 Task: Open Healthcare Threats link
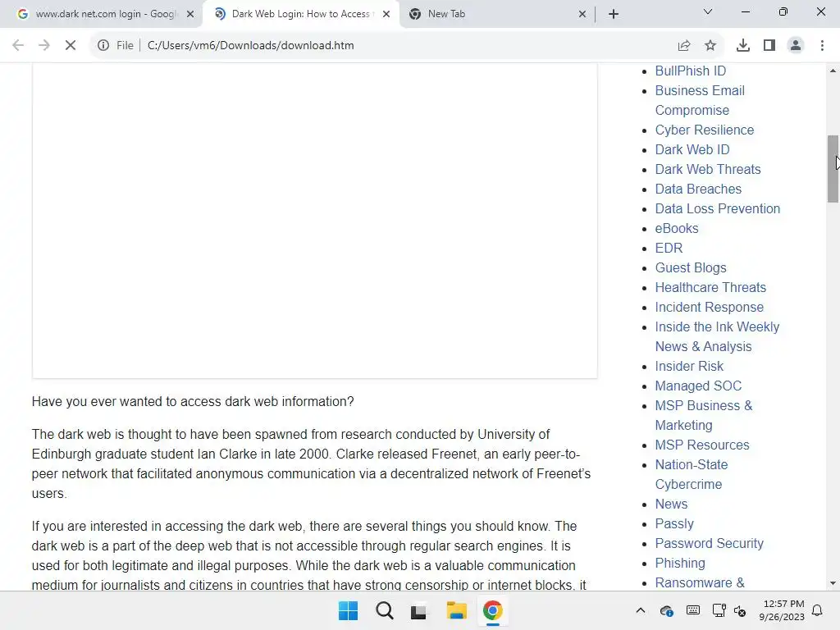[710, 287]
